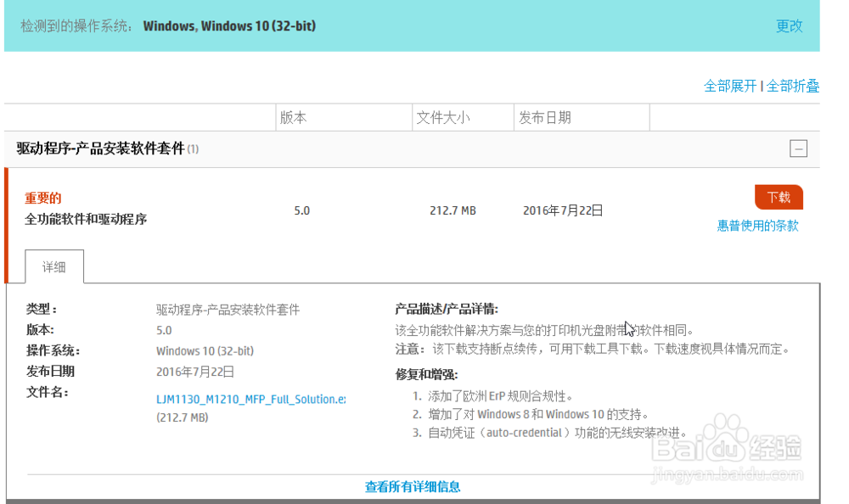Click the 添加了欧洲 ErP 规则合规性 list item
Screen dimensions: 849x504
click(500, 396)
